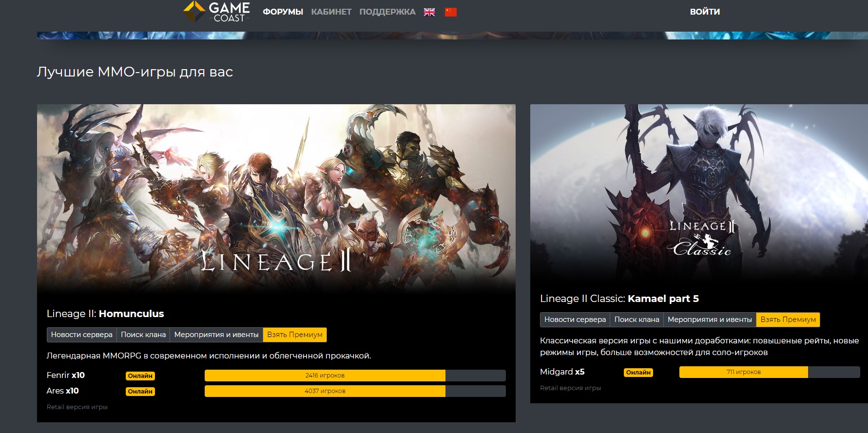868x433 pixels.
Task: Switch language with the Chinese flag icon
Action: pyautogui.click(x=451, y=12)
